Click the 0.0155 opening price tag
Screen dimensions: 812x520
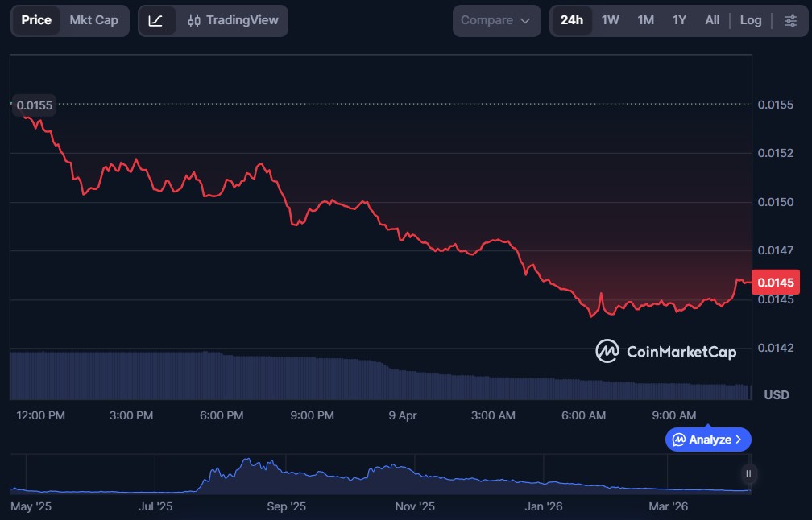[34, 105]
